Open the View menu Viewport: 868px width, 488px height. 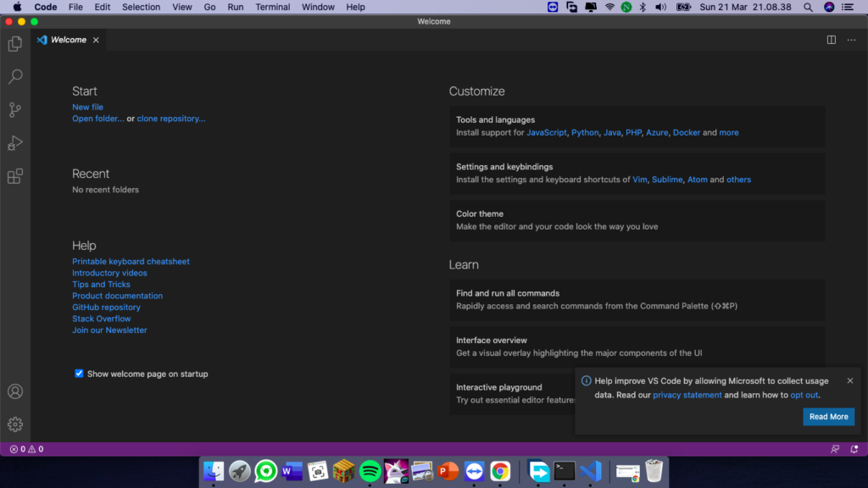click(181, 7)
